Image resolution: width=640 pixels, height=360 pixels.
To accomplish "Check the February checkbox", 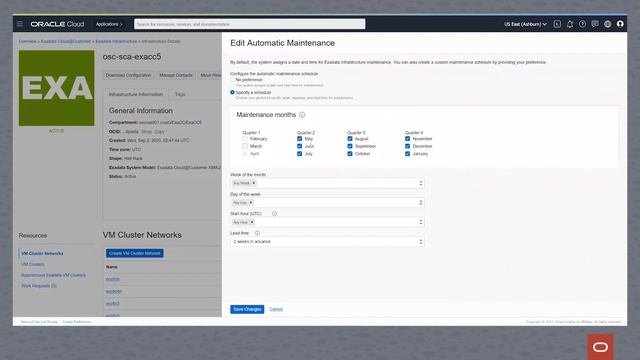I will coord(245,139).
